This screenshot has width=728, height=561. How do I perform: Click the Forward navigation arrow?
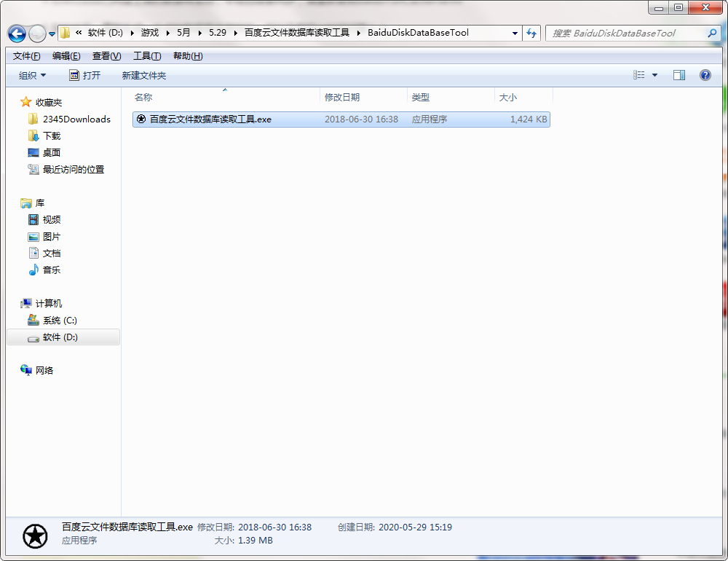click(x=37, y=34)
